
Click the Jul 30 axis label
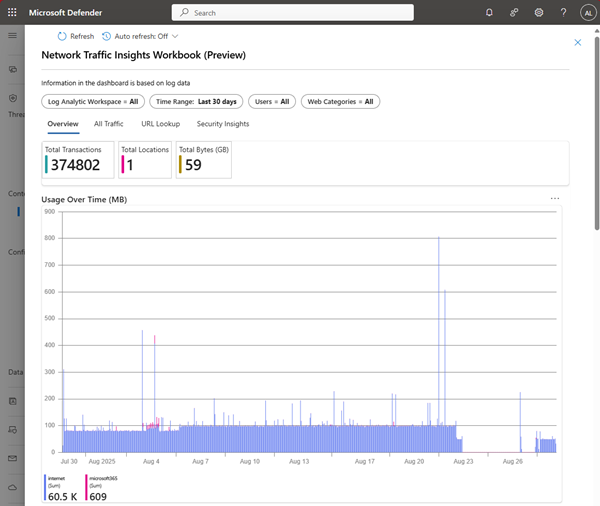tap(69, 462)
